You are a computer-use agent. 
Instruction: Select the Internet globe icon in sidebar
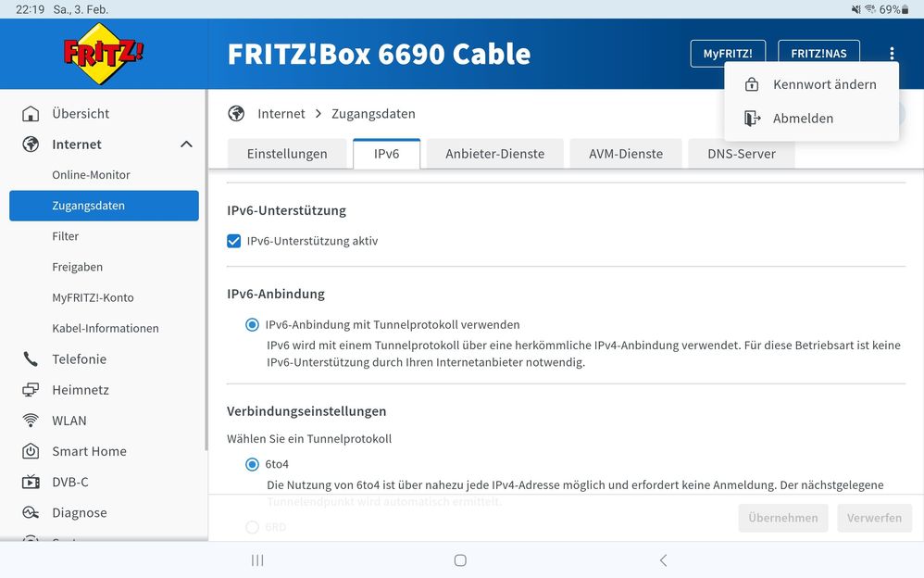[30, 144]
